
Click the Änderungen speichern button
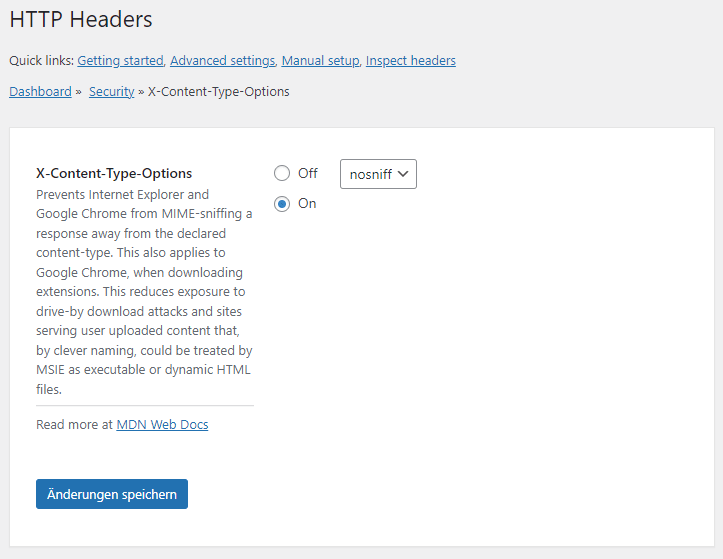112,494
